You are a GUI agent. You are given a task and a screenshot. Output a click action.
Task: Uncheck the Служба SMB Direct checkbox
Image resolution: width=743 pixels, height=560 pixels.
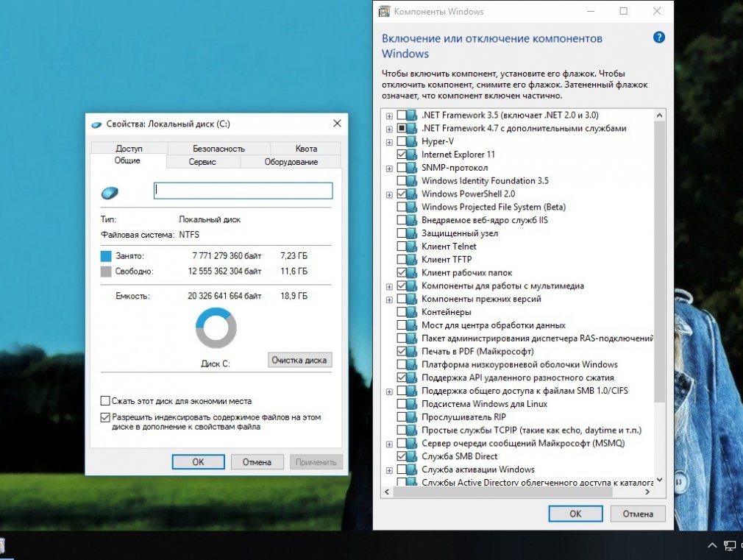pos(402,457)
